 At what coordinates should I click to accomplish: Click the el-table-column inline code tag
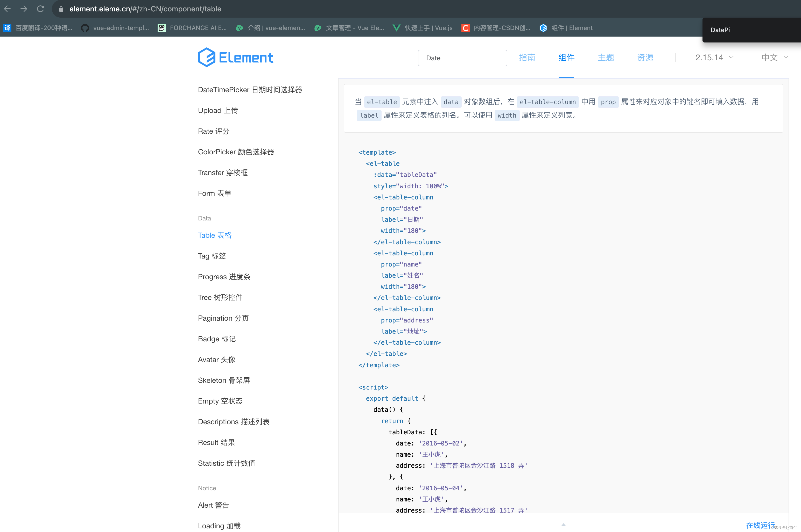click(x=547, y=102)
